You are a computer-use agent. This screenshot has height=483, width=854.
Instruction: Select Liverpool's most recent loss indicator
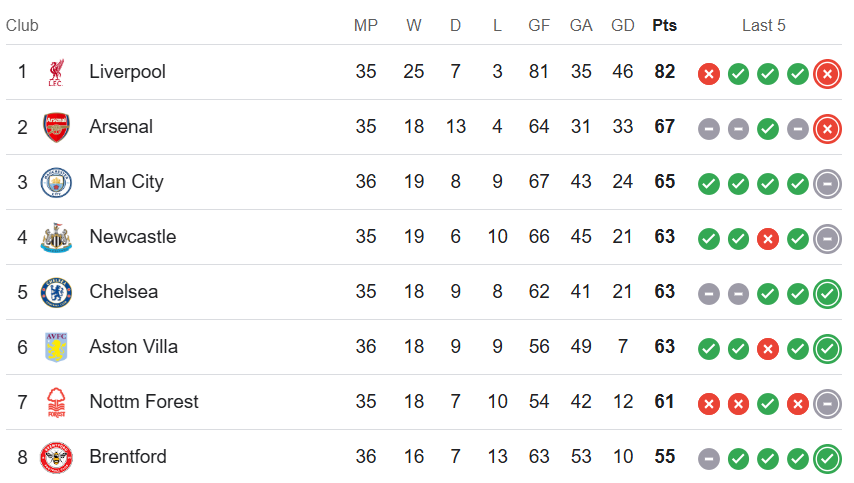coord(827,74)
